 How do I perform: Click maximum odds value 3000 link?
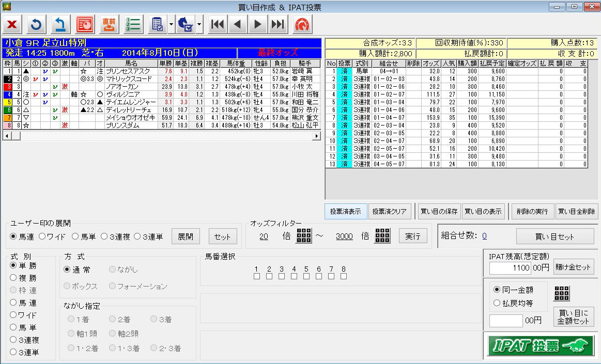coord(344,236)
